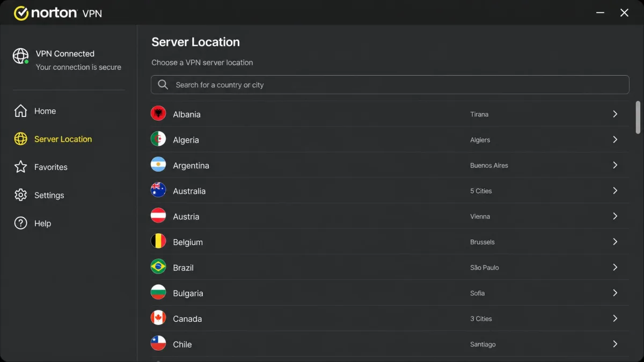
Task: Click the Buenos Aires city label
Action: tap(489, 165)
